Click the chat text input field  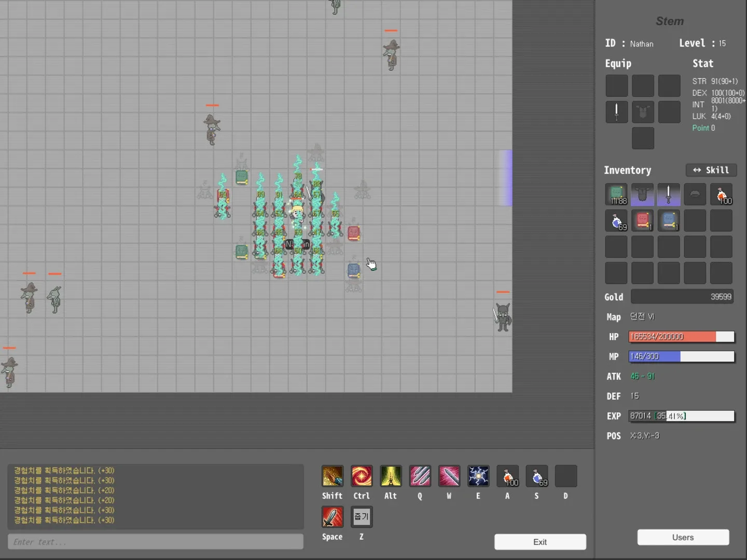tap(156, 541)
